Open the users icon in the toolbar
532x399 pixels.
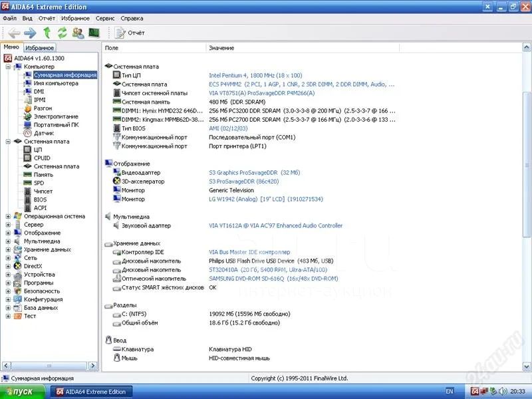point(78,33)
